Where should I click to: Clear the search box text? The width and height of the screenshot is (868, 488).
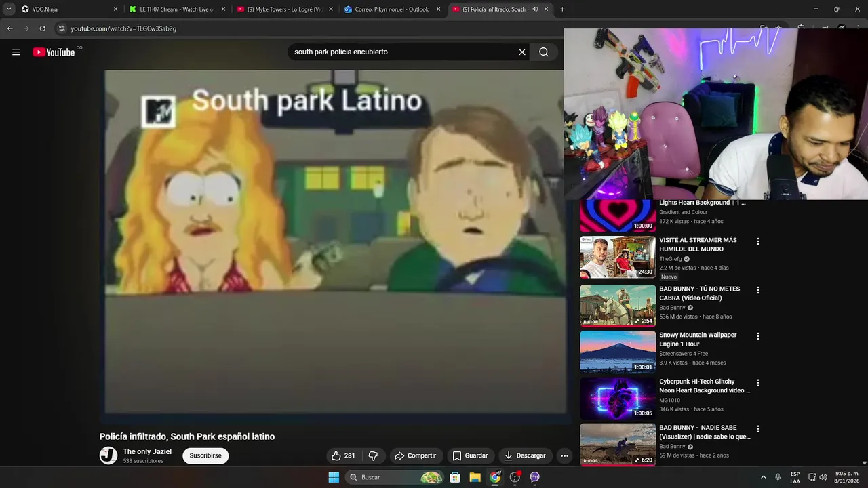click(x=522, y=52)
